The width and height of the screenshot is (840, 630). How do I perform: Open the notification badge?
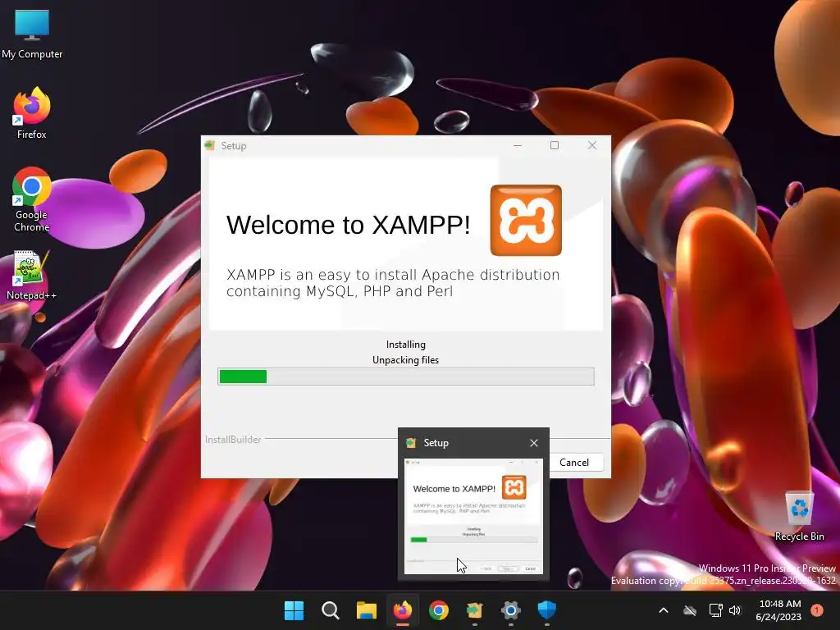816,610
